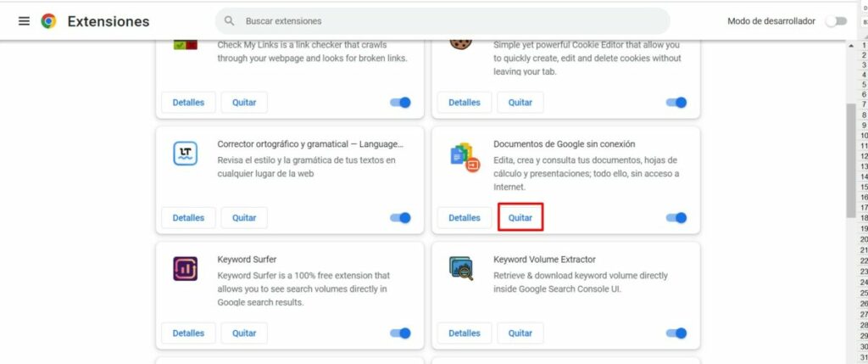Image resolution: width=868 pixels, height=364 pixels.
Task: Toggle off the LanguageTool corrector extension
Action: click(x=400, y=218)
